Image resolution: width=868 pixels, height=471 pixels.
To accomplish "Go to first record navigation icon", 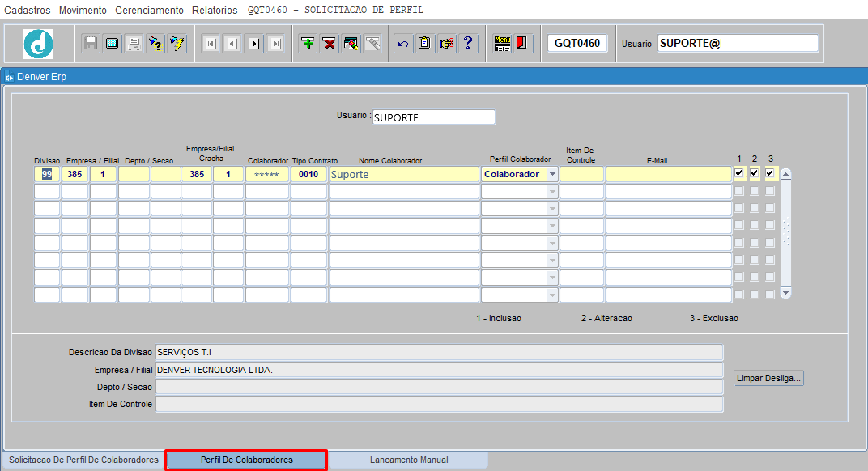I will click(x=211, y=43).
